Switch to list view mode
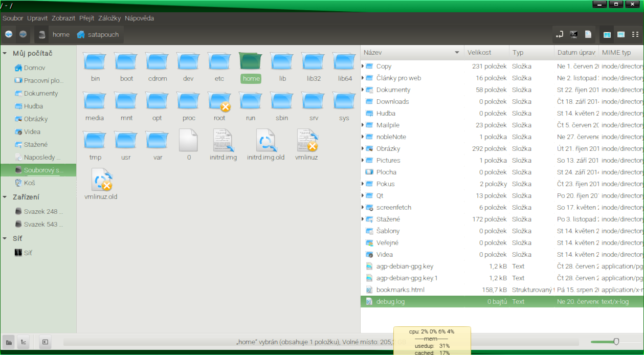Screen dimensions: 644x355 point(621,34)
